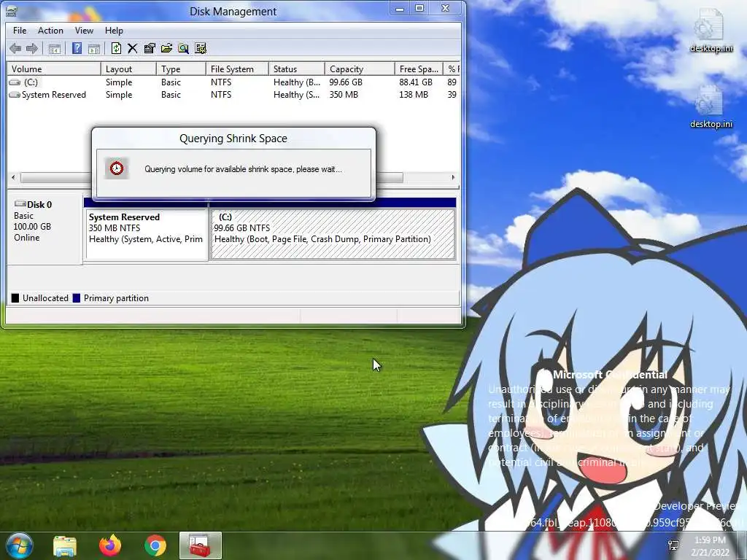Minimize the Disk Management window
Image resolution: width=747 pixels, height=560 pixels.
click(x=399, y=8)
